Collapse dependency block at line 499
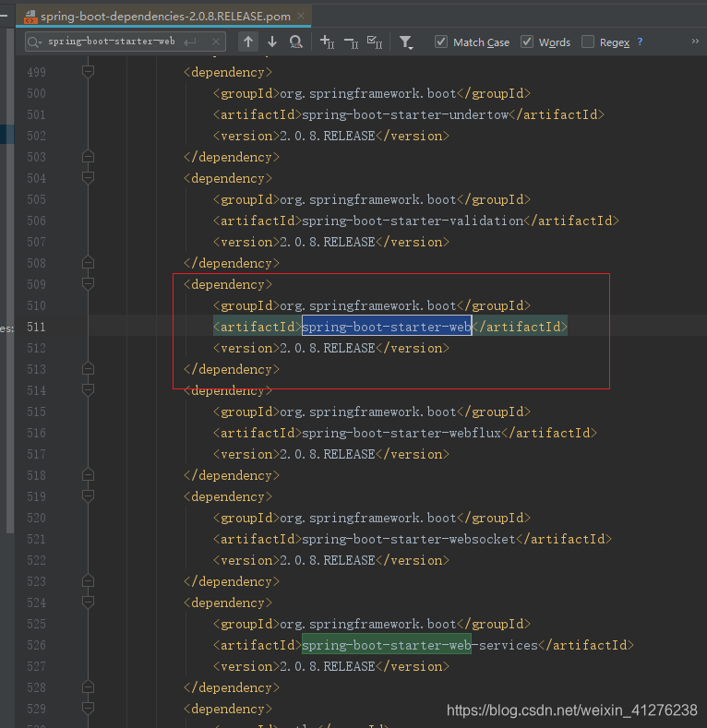707x728 pixels. coord(89,71)
